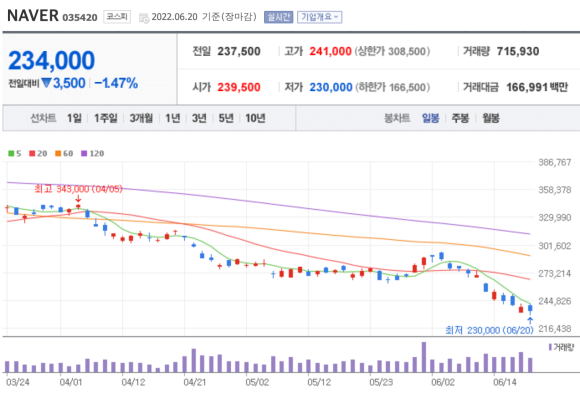The height and width of the screenshot is (398, 580).
Task: Click the 전일 value 237,500
Action: pyautogui.click(x=239, y=51)
